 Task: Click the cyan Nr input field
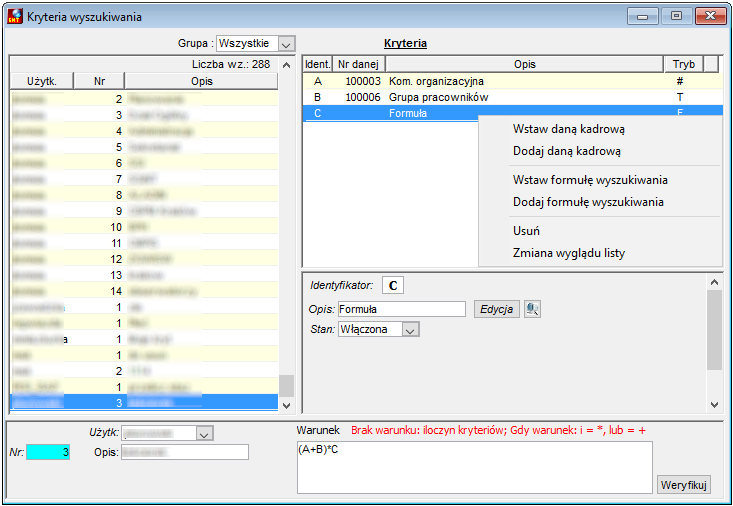click(x=48, y=452)
